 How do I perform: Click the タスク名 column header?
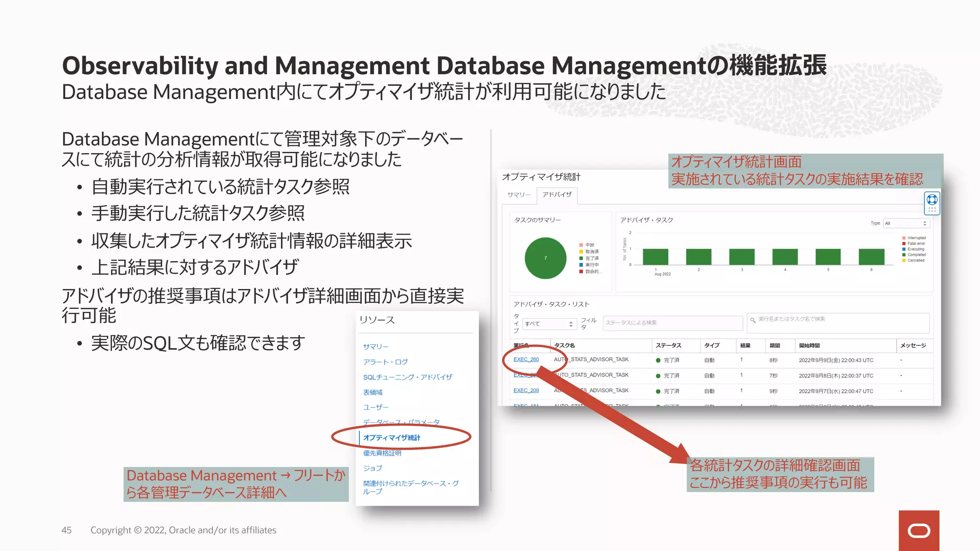[565, 345]
